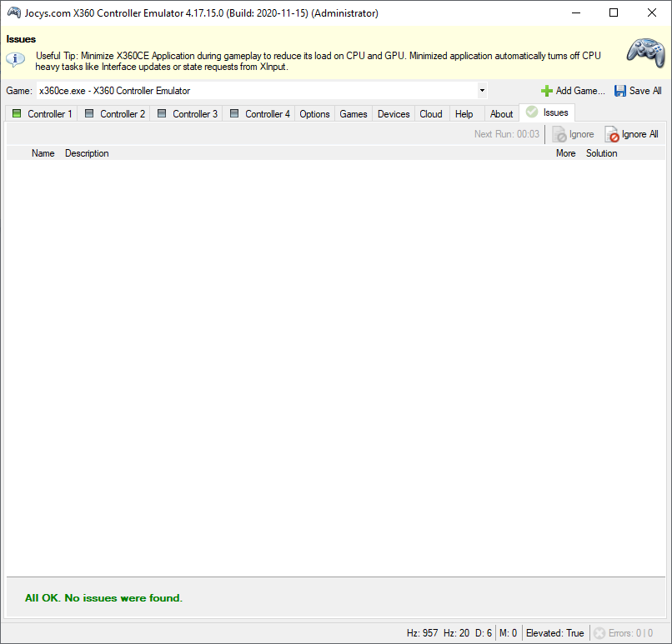672x644 pixels.
Task: Open the Cloud tab
Action: (x=431, y=114)
